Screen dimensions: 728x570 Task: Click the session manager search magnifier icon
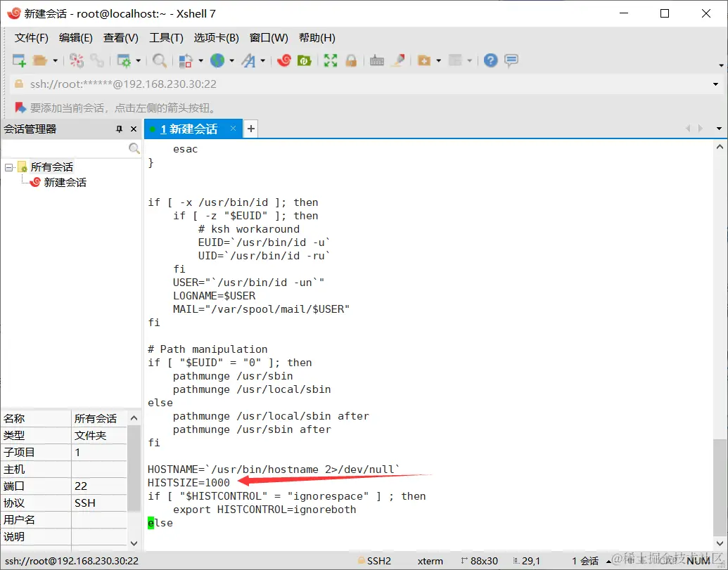coord(134,148)
